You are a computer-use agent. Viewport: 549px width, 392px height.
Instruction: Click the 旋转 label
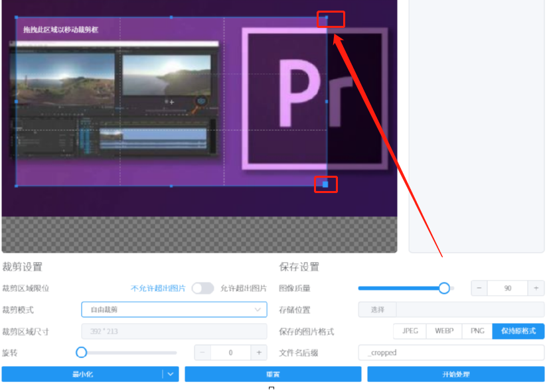10,353
